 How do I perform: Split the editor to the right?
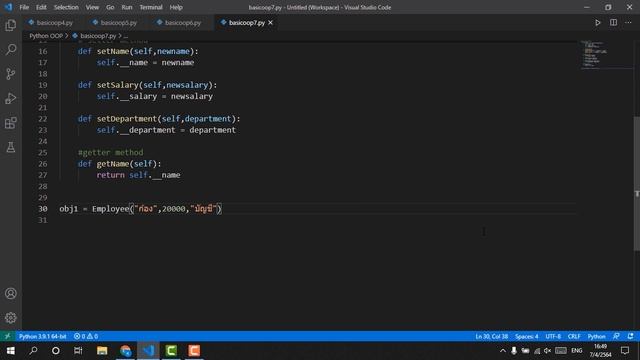613,23
